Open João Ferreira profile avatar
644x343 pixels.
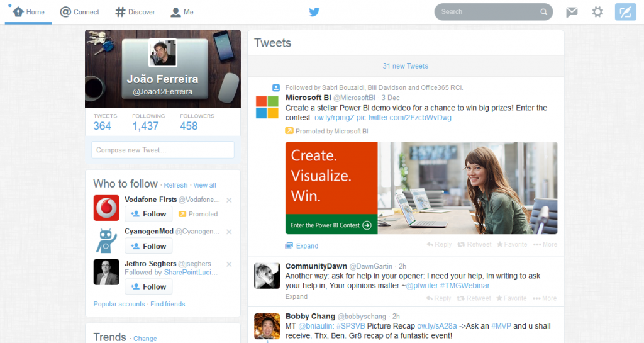(x=162, y=53)
